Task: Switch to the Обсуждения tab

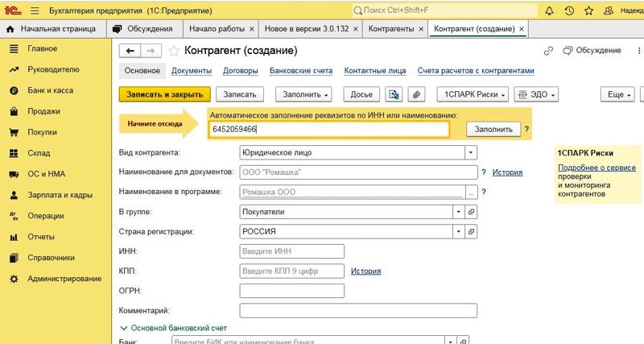Action: click(x=143, y=29)
